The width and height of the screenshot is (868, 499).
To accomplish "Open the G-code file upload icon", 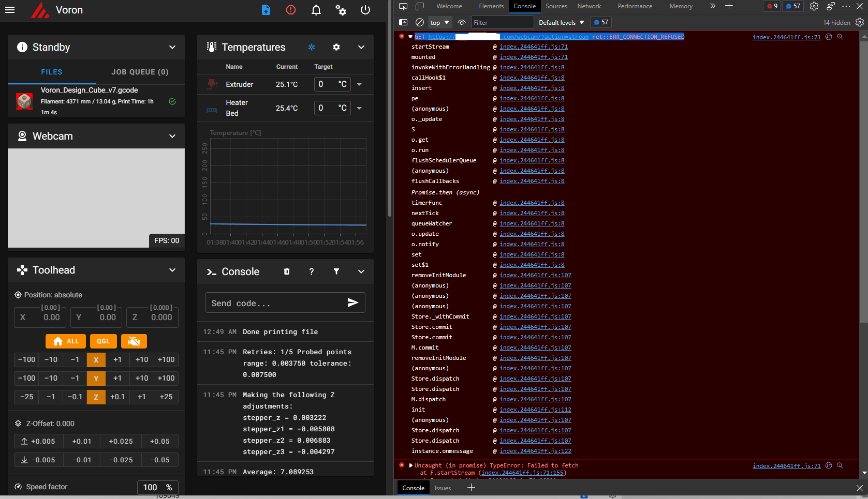I will tap(266, 10).
